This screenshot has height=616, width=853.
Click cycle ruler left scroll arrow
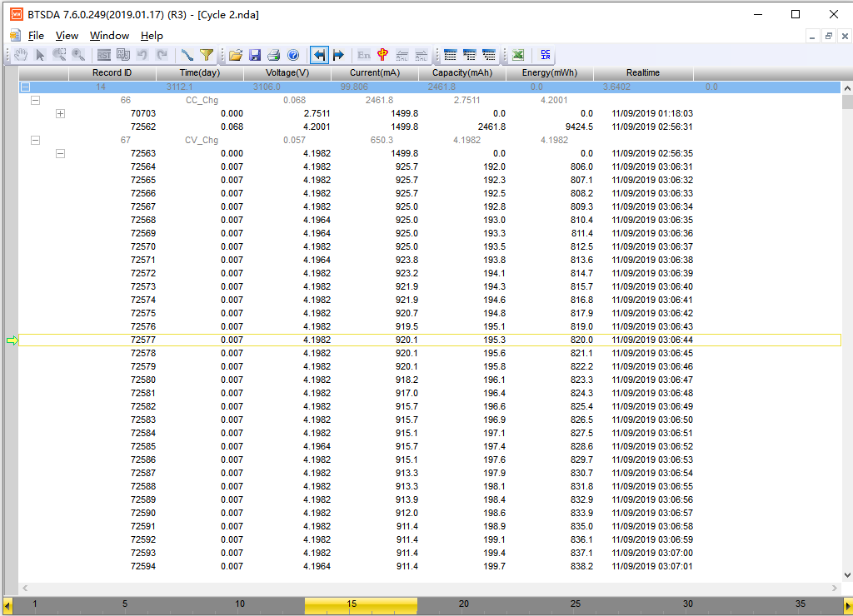point(7,606)
